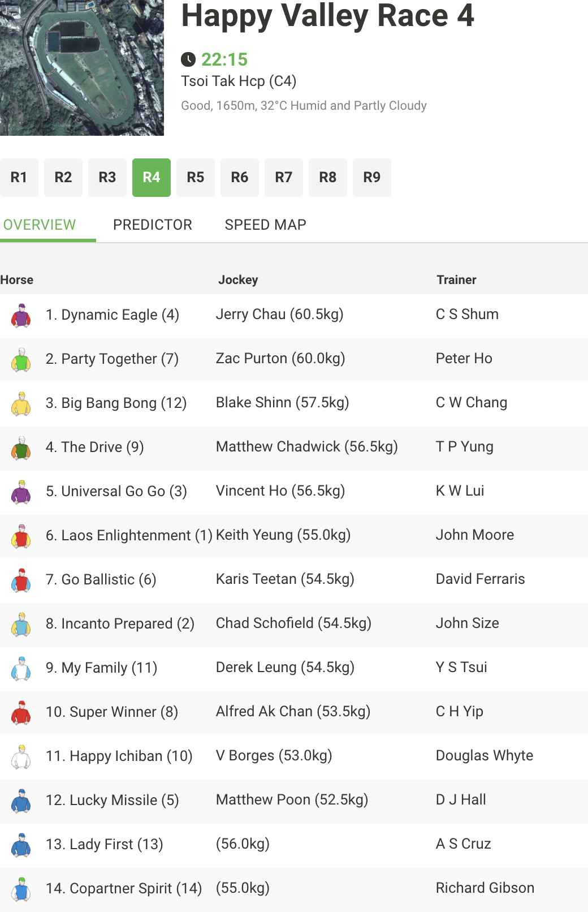
Task: Click Copartner Spirit's blue-green silk icon
Action: (21, 889)
